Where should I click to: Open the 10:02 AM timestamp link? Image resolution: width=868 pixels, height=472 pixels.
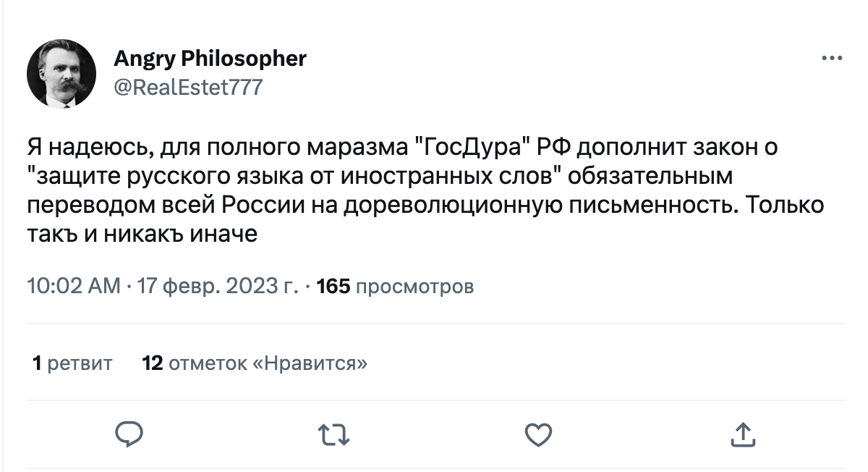73,287
